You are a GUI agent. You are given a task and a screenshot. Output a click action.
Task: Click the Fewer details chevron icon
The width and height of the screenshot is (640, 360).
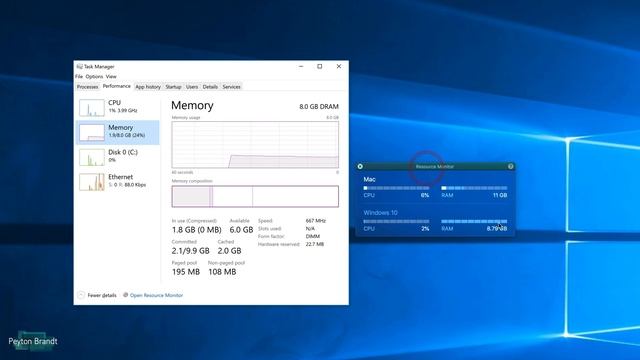point(81,295)
